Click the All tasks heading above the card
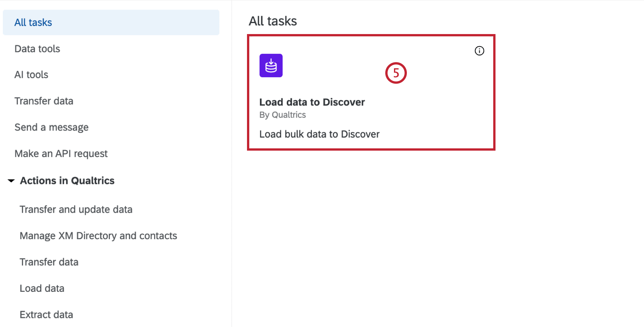The image size is (644, 327). point(273,21)
